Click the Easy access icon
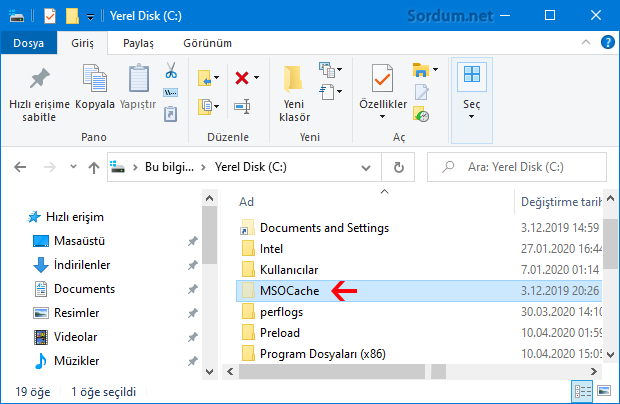Viewport: 620px width, 404px height. [327, 92]
